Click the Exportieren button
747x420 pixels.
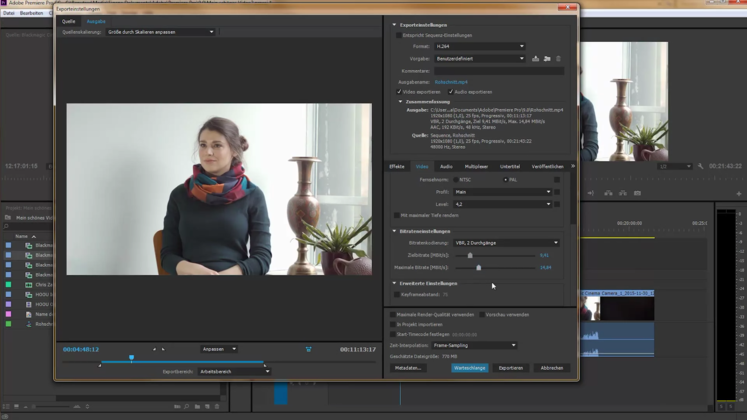click(511, 368)
